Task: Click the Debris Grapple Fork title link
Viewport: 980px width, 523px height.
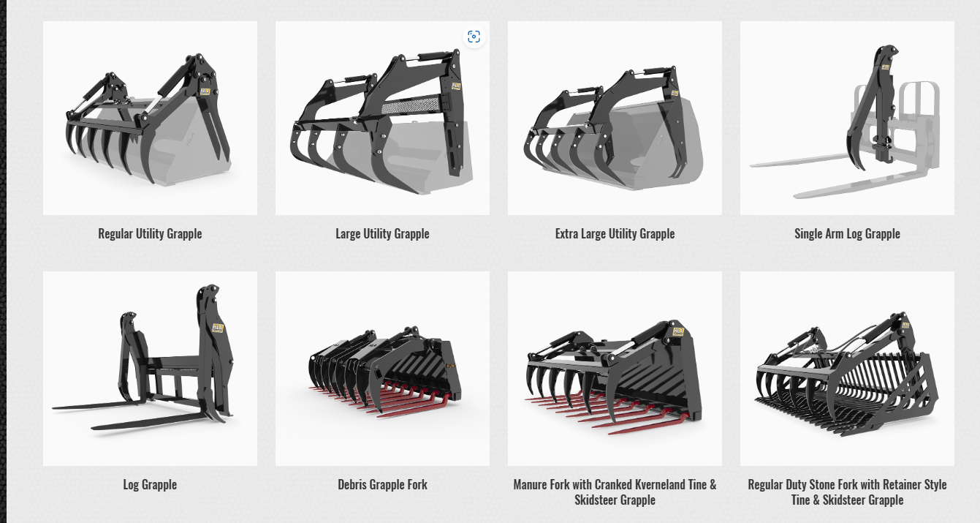Action: tap(382, 485)
